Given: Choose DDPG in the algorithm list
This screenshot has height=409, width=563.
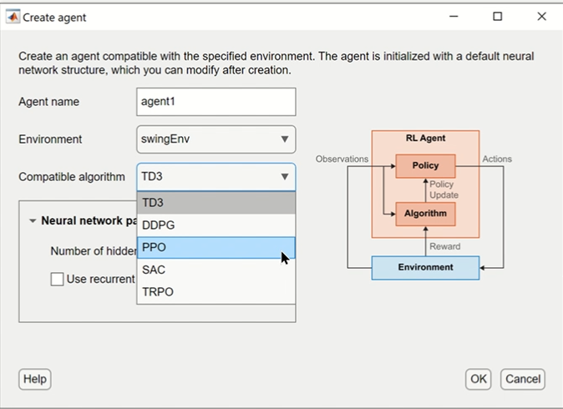Looking at the screenshot, I should (216, 225).
